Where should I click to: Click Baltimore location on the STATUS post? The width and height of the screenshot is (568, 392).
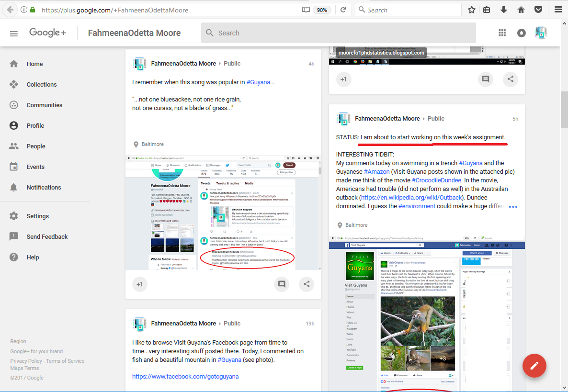pos(356,225)
